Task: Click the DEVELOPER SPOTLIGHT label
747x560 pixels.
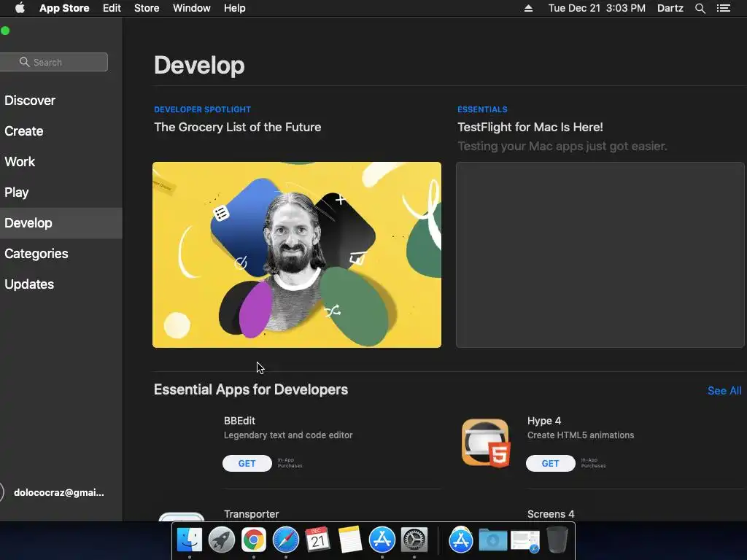Action: point(202,109)
